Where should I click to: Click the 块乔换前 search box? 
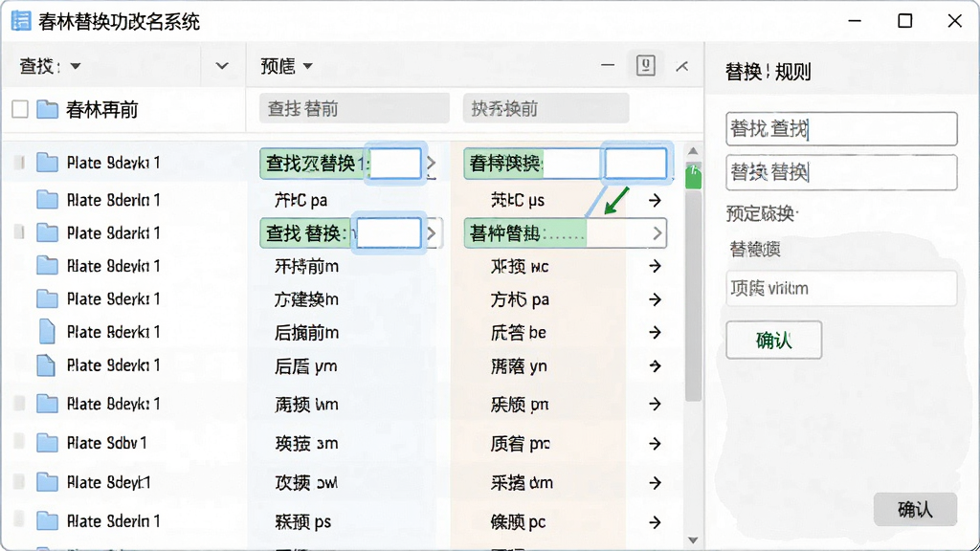[x=546, y=109]
